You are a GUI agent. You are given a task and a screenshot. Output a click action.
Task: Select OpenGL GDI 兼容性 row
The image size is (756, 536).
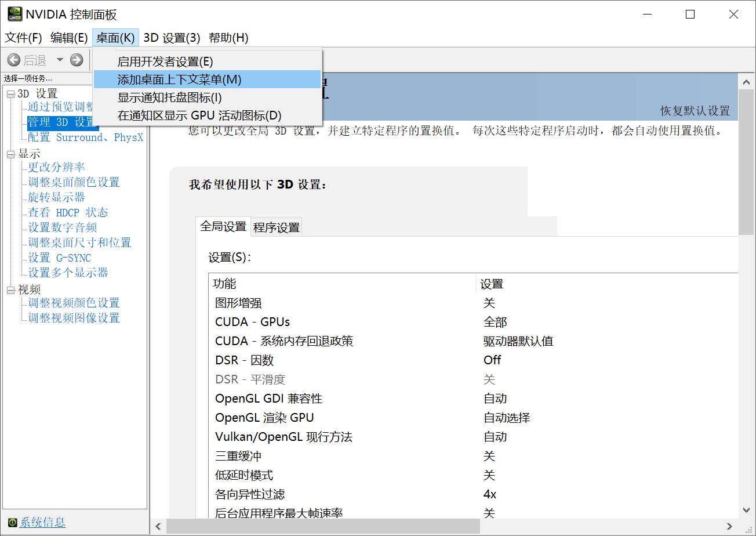click(x=473, y=399)
